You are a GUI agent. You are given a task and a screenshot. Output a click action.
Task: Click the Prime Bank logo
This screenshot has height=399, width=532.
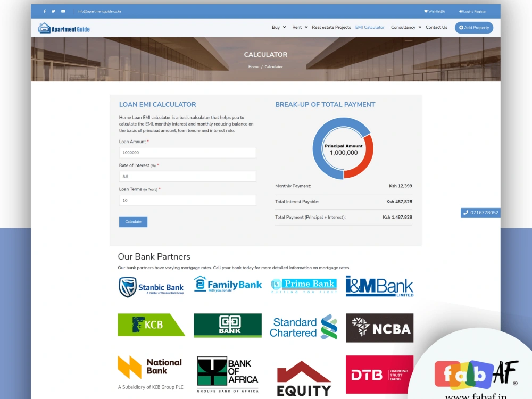click(304, 286)
